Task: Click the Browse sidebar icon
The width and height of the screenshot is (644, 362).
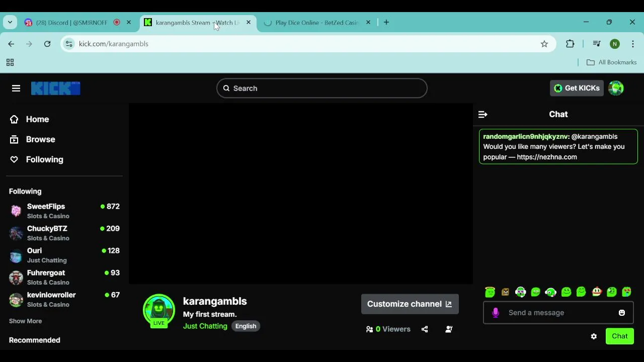Action: click(14, 139)
